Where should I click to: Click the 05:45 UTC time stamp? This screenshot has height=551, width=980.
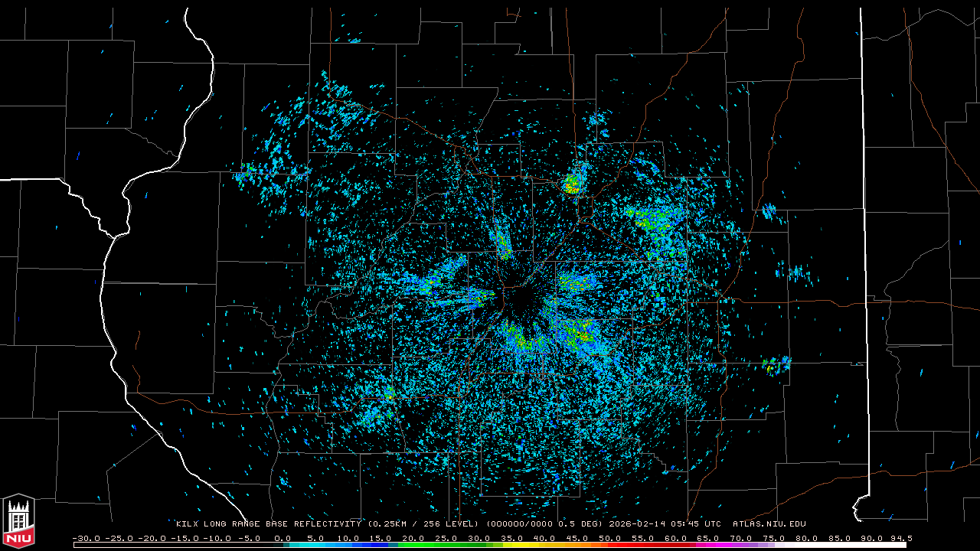tap(697, 524)
